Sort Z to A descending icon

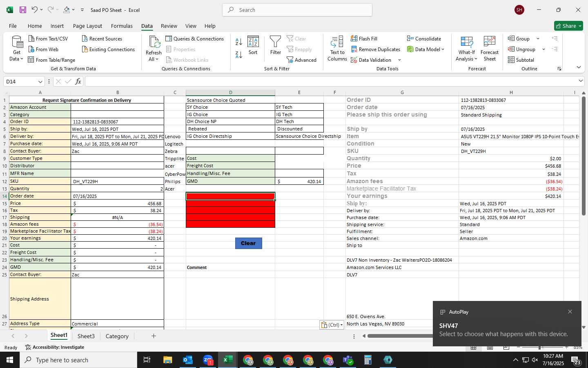pos(239,54)
